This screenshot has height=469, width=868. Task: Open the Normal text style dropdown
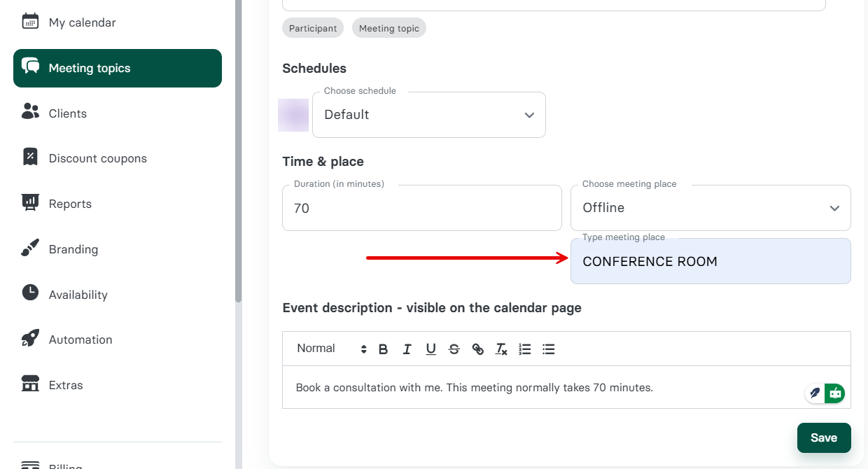[331, 349]
